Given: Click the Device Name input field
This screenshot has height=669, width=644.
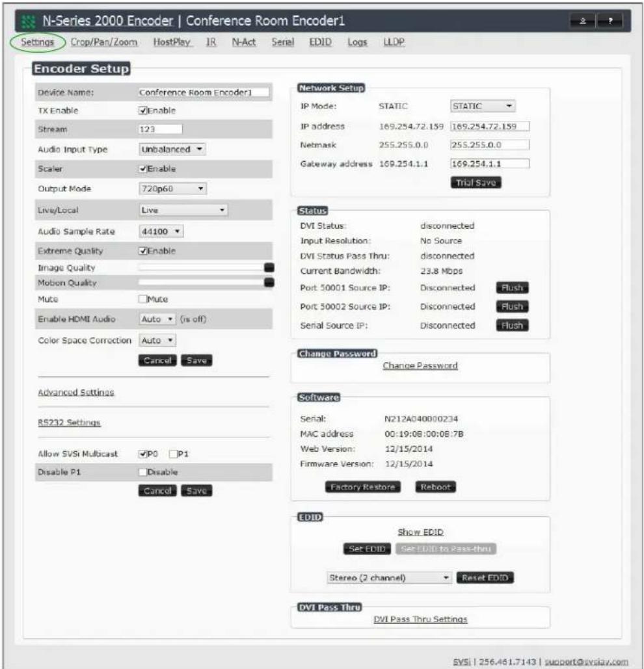Looking at the screenshot, I should tap(204, 92).
